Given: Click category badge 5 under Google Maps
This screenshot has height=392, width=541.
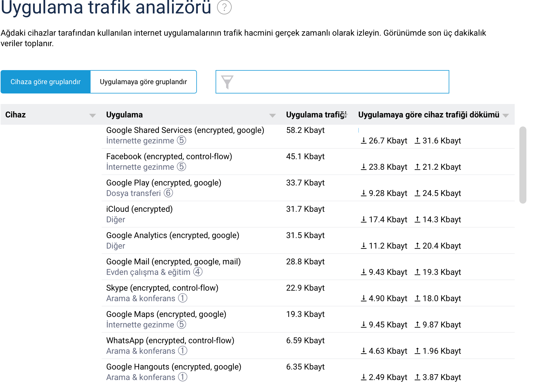Looking at the screenshot, I should click(181, 325).
